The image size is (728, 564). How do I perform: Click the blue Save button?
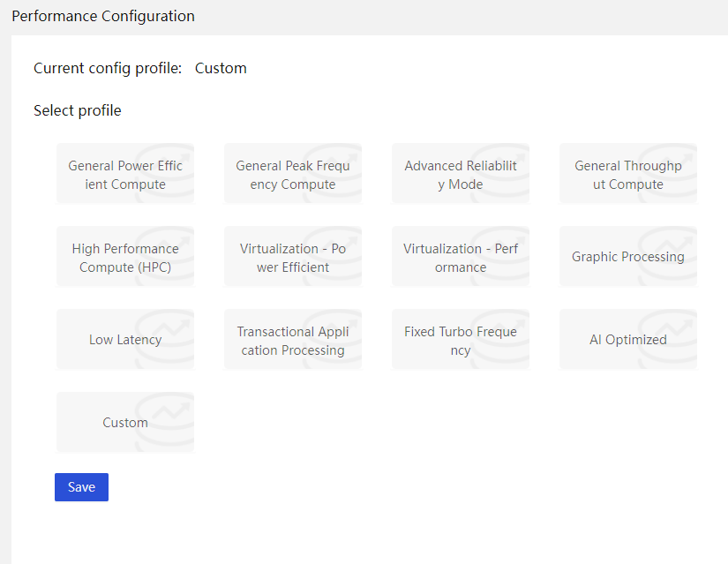[x=82, y=487]
